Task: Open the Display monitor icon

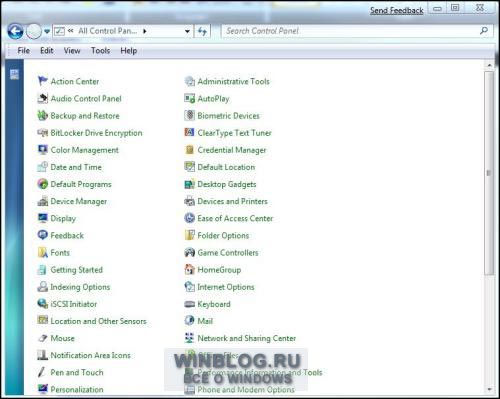Action: tap(43, 218)
